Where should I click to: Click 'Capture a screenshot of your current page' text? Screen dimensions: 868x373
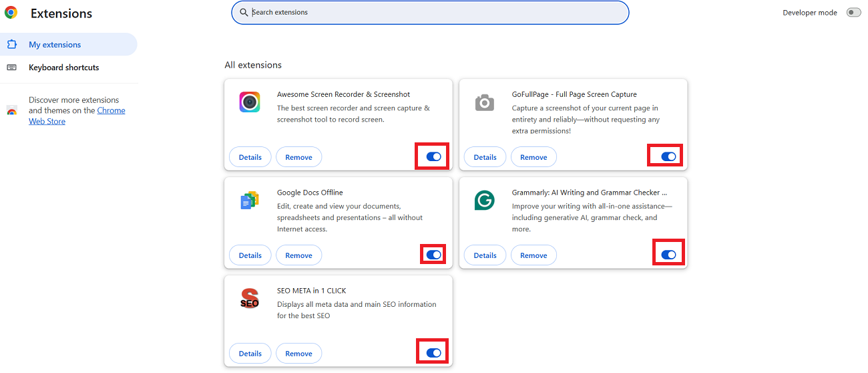point(586,119)
